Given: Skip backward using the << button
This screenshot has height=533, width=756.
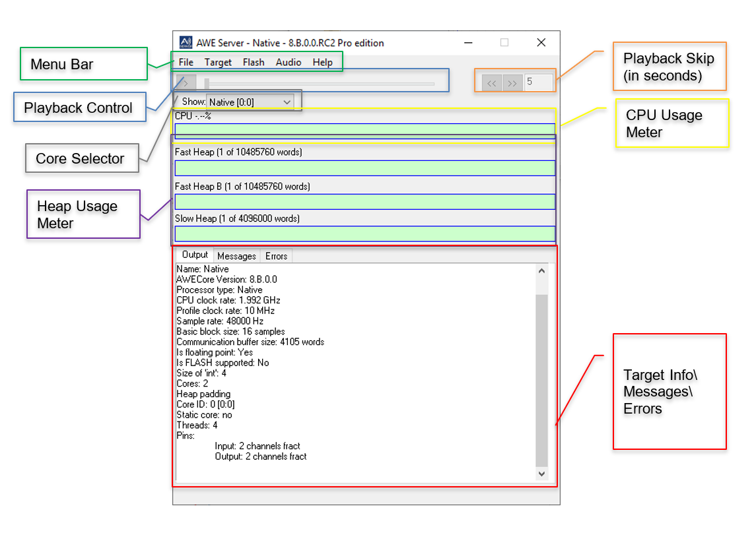Looking at the screenshot, I should pos(491,82).
